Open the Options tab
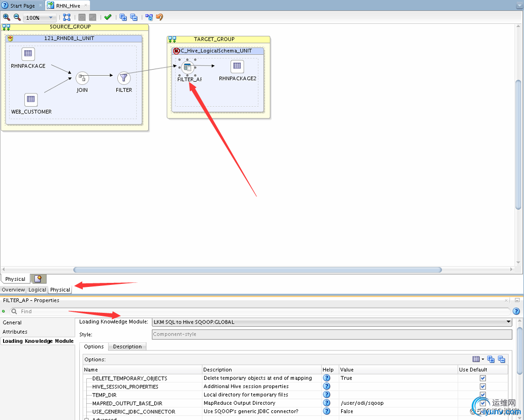Viewport: 524px width, 420px height. 94,346
